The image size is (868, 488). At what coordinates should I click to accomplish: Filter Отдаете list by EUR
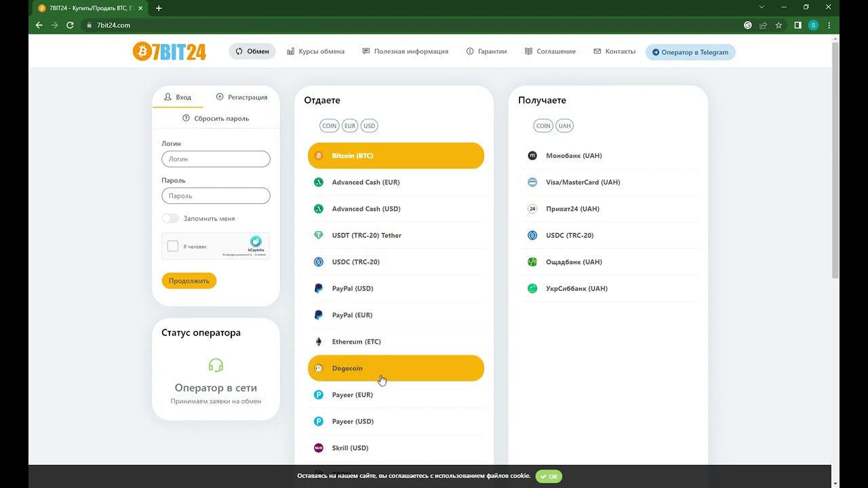[x=350, y=125]
